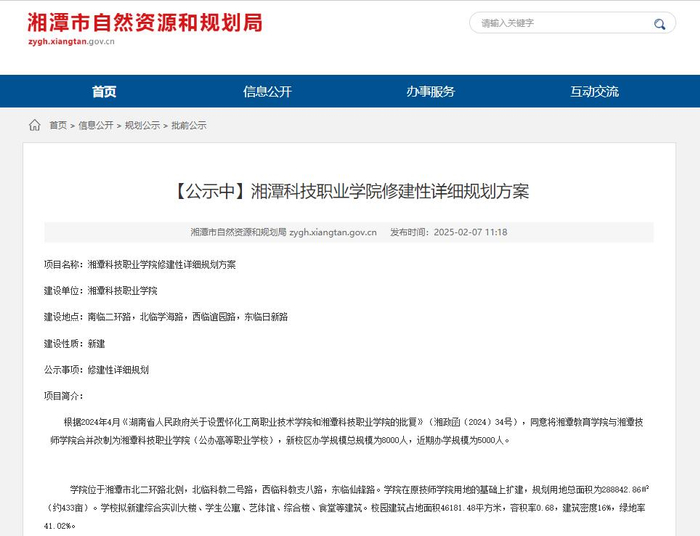Click the article title 湘潭科技职业学院修建性详细规划方案
This screenshot has width=700, height=536.
349,192
